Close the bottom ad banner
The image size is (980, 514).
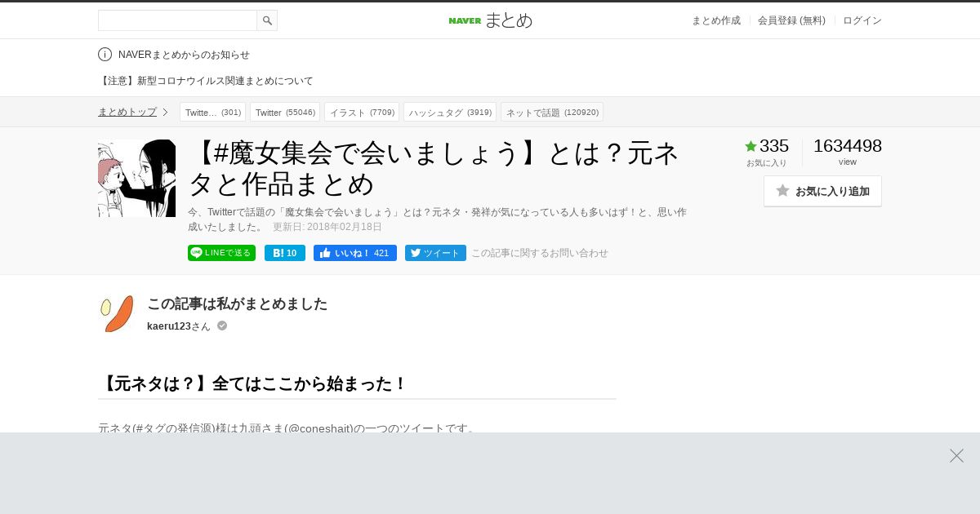click(956, 455)
